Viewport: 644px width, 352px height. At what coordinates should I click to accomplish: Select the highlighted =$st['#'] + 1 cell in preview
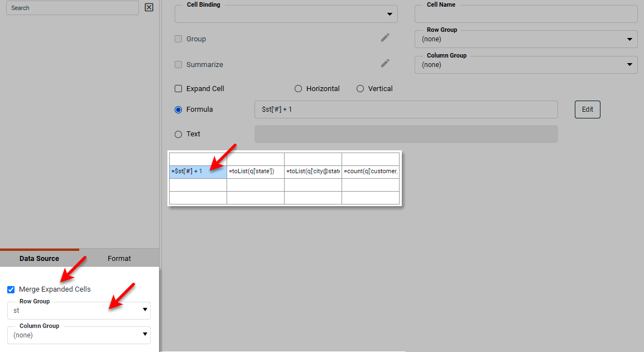click(x=198, y=171)
